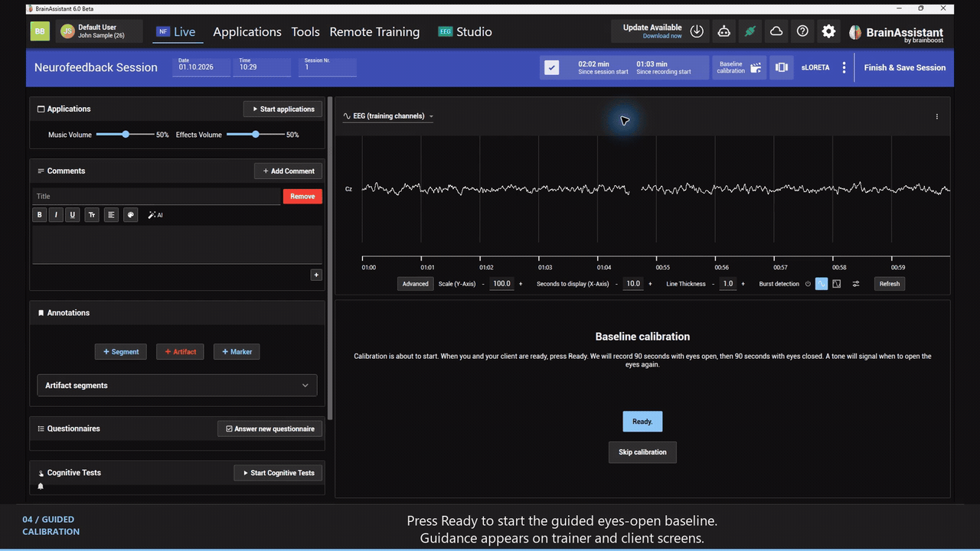Decrease seconds to display with minus
This screenshot has height=551, width=980.
coord(616,284)
